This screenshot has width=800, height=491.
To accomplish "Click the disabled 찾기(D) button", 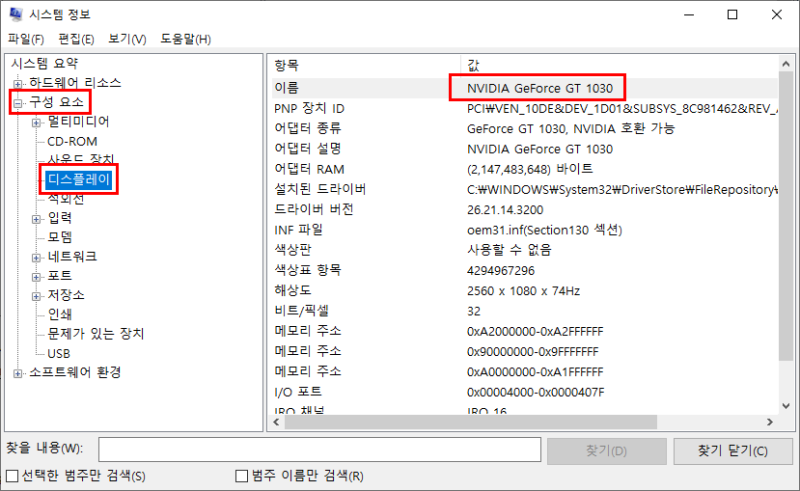I will 606,451.
